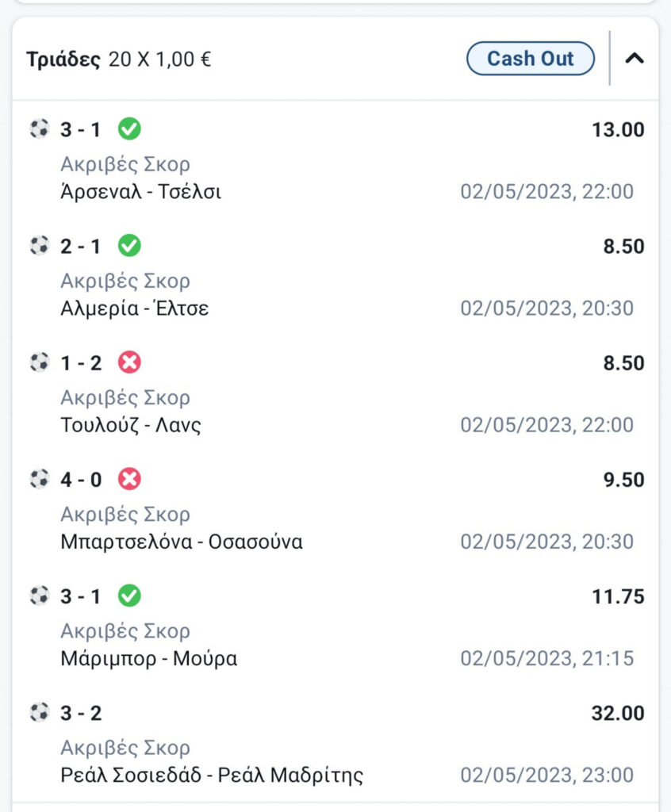Collapse the Τριάδες bet section

click(x=635, y=59)
